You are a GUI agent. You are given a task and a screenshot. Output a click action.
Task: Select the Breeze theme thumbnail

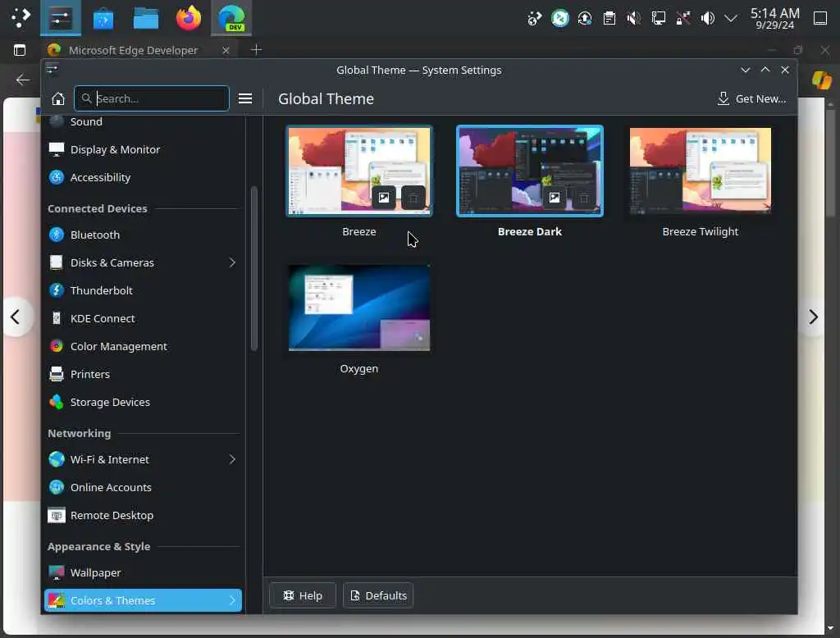pos(359,171)
